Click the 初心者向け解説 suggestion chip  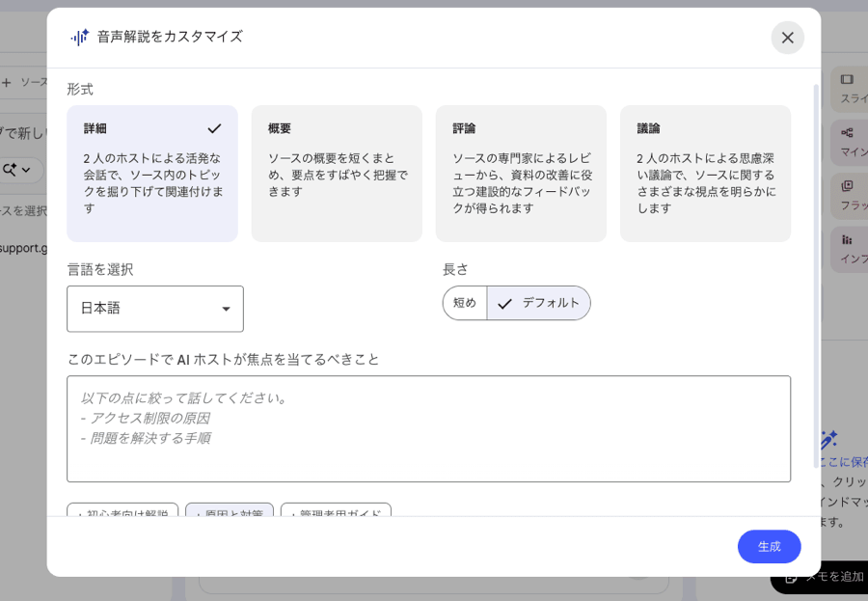[122, 513]
